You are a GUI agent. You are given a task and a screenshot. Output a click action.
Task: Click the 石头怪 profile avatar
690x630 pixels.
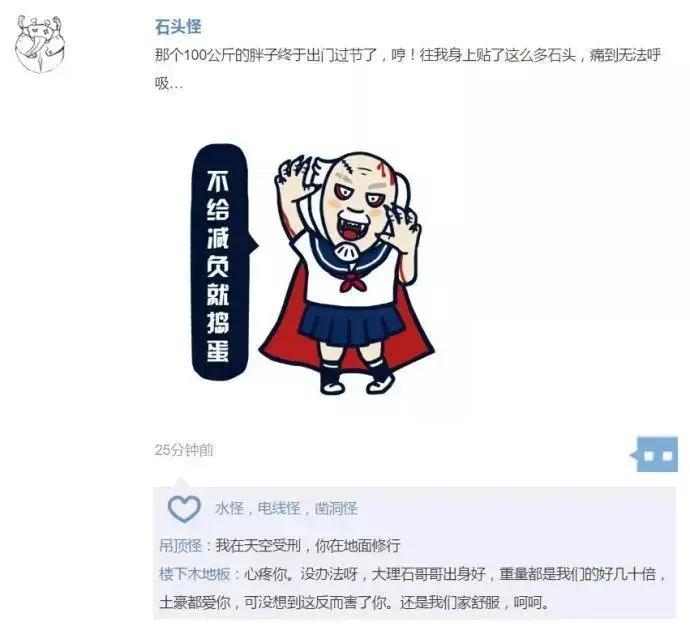(x=40, y=44)
